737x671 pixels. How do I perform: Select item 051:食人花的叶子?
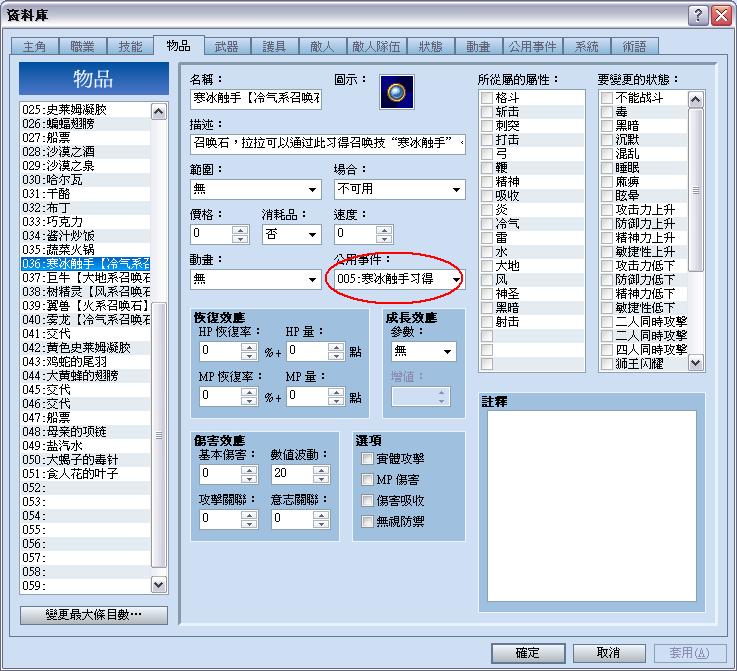[86, 474]
